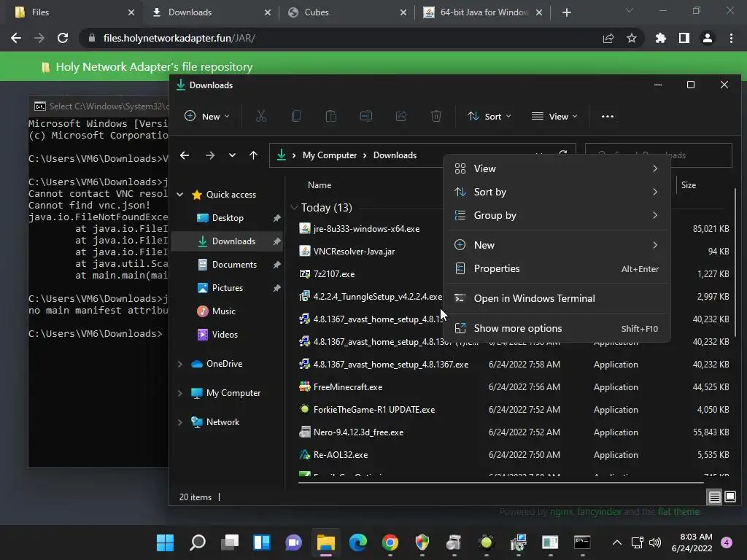Share this page icon in address bar
The width and height of the screenshot is (747, 560).
pos(608,38)
